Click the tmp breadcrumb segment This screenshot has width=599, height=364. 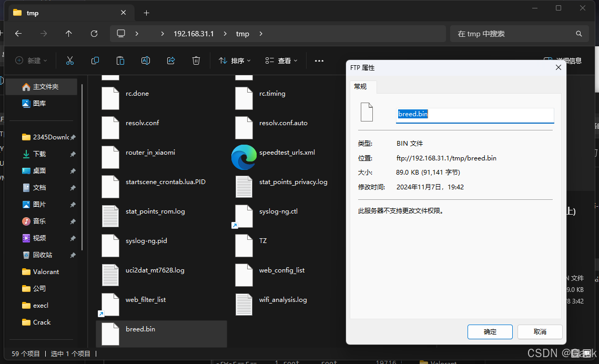[x=242, y=34]
